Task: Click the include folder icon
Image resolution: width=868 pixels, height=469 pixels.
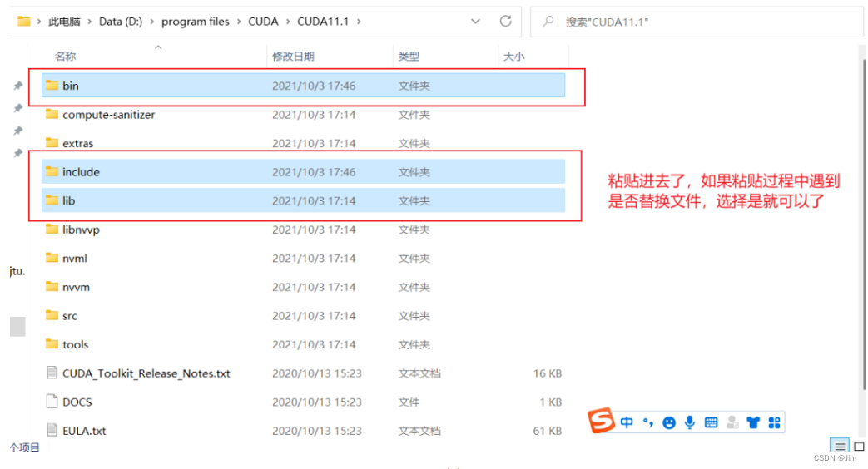Action: (x=52, y=171)
